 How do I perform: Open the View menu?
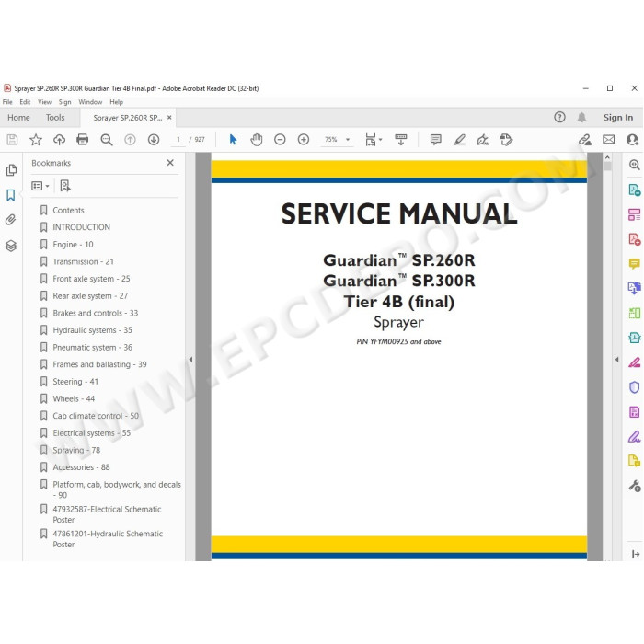click(44, 102)
